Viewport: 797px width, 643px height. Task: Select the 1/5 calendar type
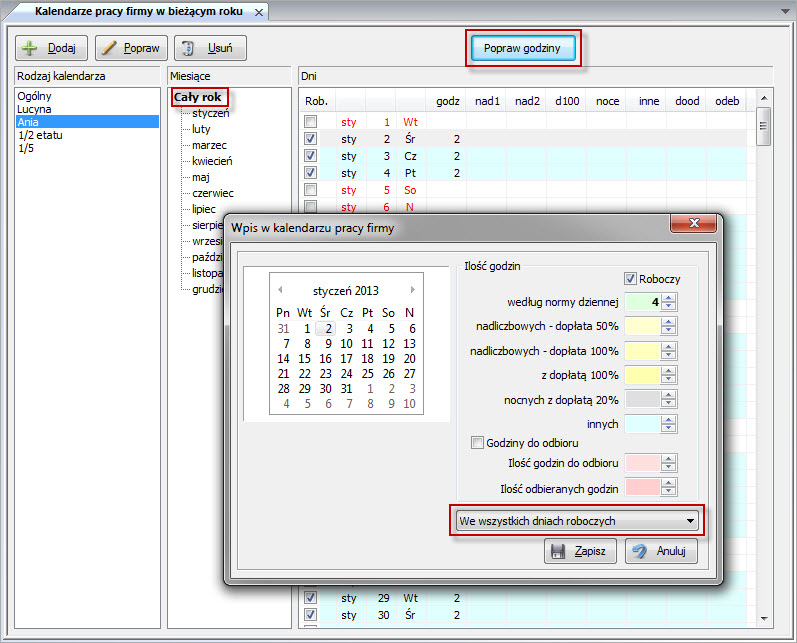pyautogui.click(x=26, y=148)
